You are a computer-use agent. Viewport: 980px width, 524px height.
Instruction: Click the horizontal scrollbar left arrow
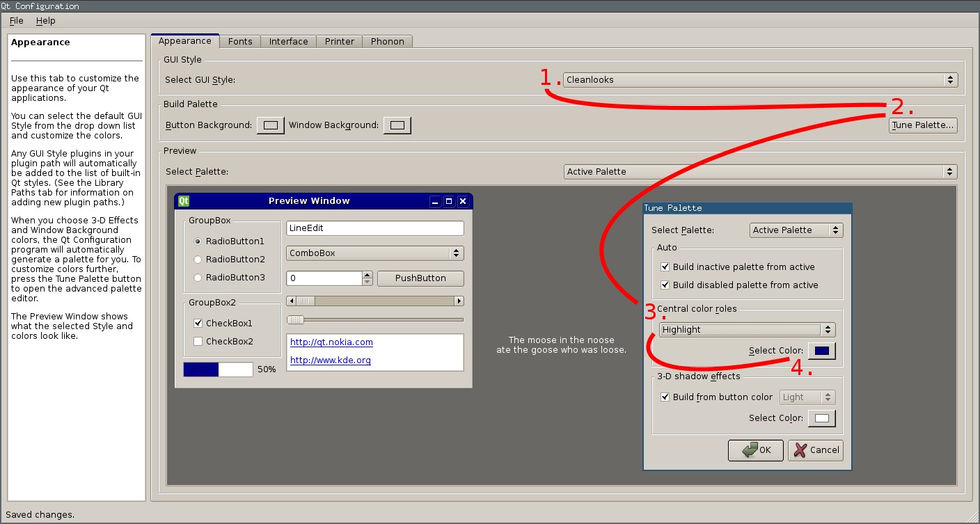coord(292,301)
